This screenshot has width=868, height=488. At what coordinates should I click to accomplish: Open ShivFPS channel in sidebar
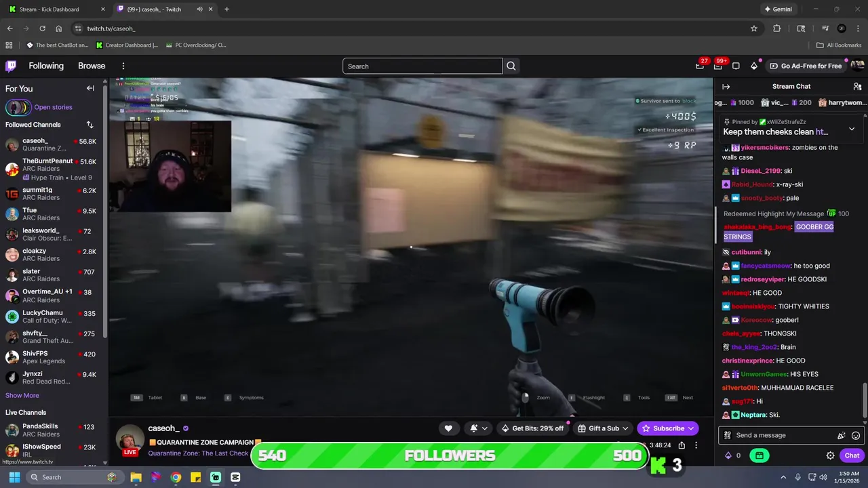pyautogui.click(x=52, y=357)
